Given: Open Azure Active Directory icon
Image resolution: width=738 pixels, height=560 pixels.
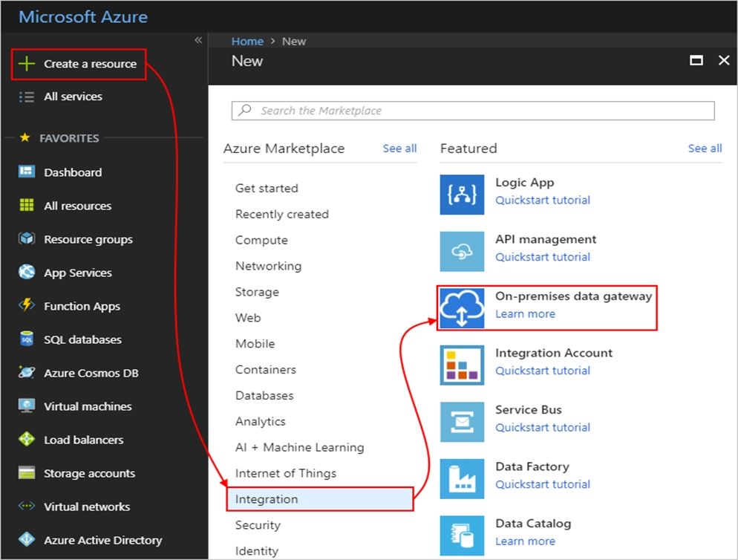Looking at the screenshot, I should 27,539.
